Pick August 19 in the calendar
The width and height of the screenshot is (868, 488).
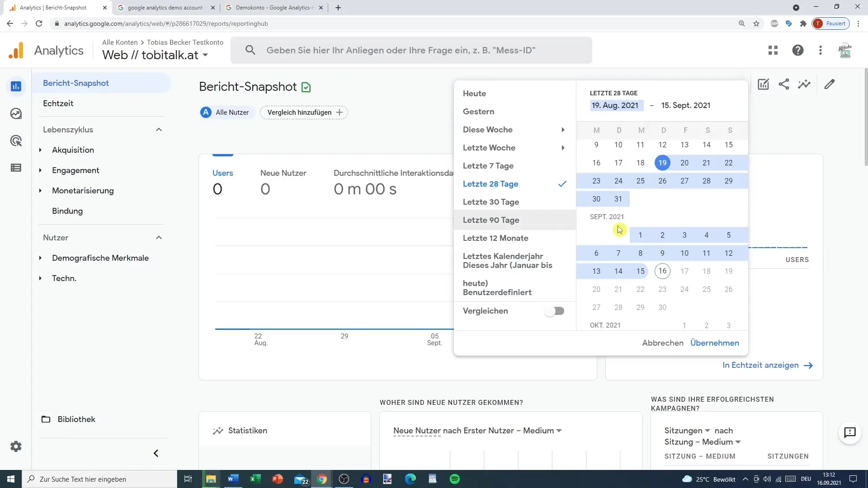pyautogui.click(x=662, y=163)
